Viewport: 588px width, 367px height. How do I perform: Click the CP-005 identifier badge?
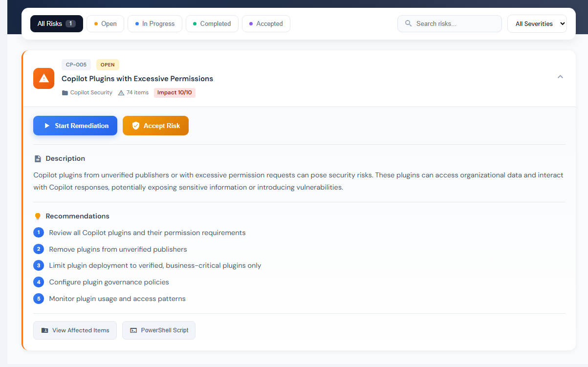76,65
